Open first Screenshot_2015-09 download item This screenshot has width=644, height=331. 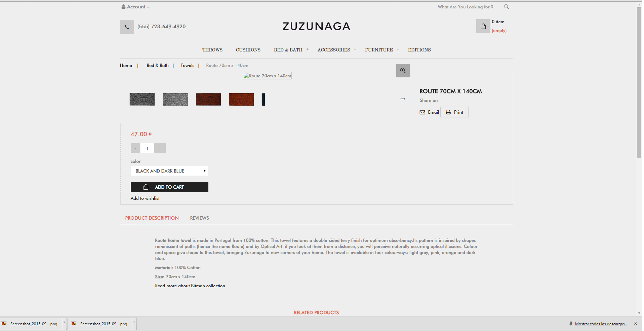pos(31,324)
